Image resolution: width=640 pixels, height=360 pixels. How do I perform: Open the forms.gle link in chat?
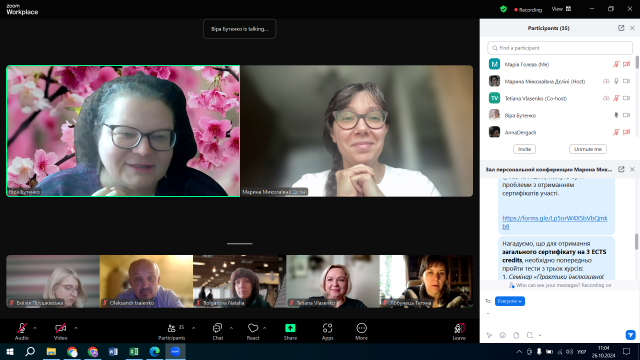pyautogui.click(x=554, y=222)
